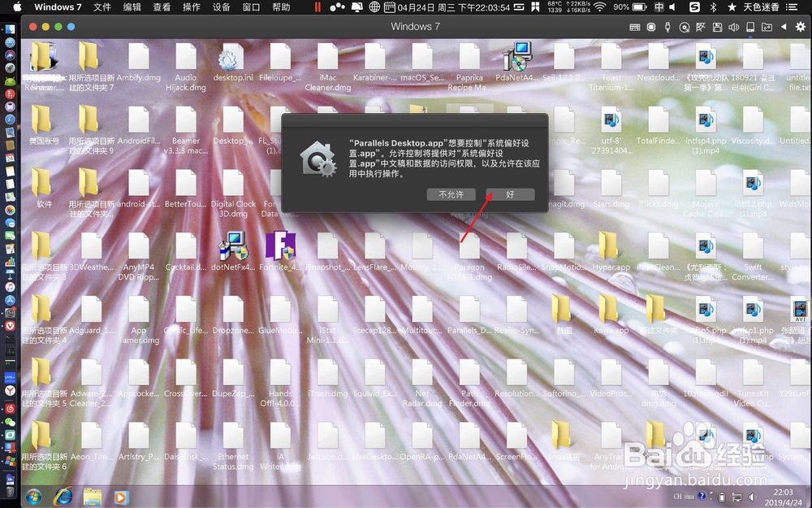
Task: Click the Windows volume tray icon
Action: tap(753, 497)
